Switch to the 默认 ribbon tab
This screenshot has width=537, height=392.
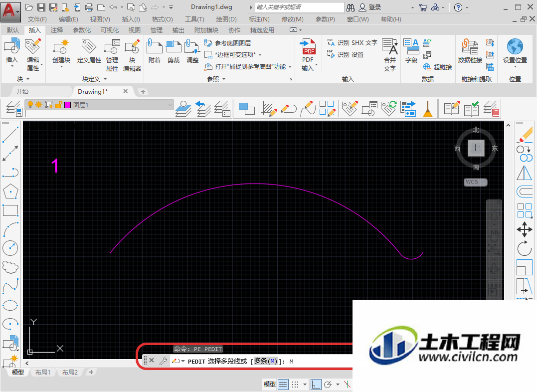pyautogui.click(x=13, y=30)
